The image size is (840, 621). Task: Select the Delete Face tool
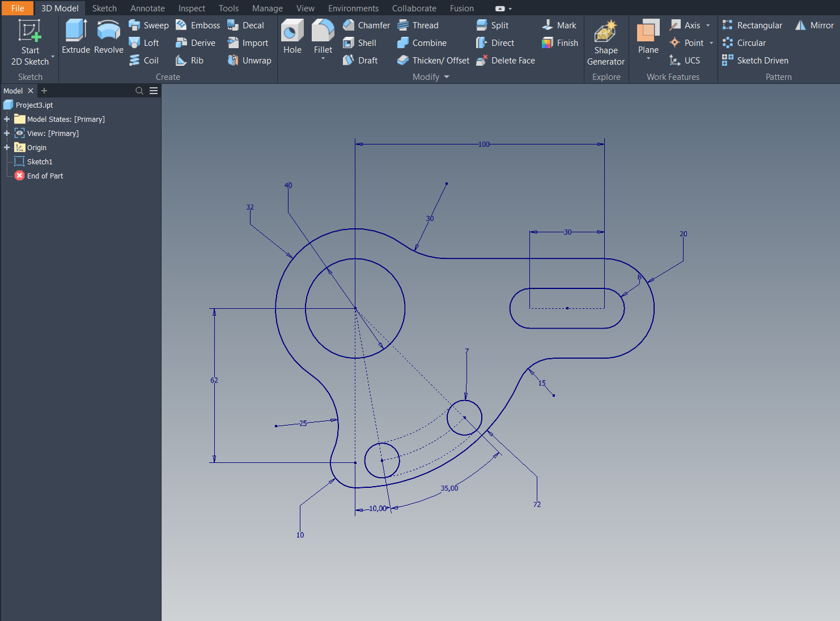coord(505,61)
